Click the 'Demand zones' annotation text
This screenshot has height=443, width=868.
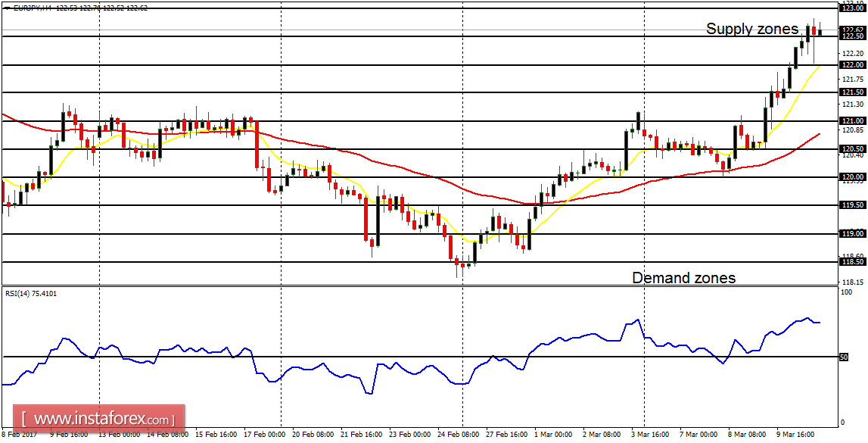point(683,278)
